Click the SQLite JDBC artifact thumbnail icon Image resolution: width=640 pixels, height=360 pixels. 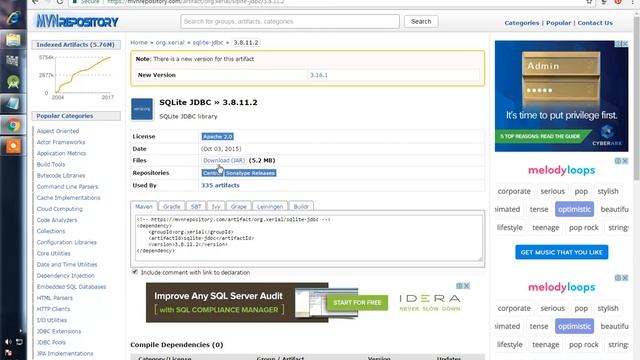tap(142, 109)
